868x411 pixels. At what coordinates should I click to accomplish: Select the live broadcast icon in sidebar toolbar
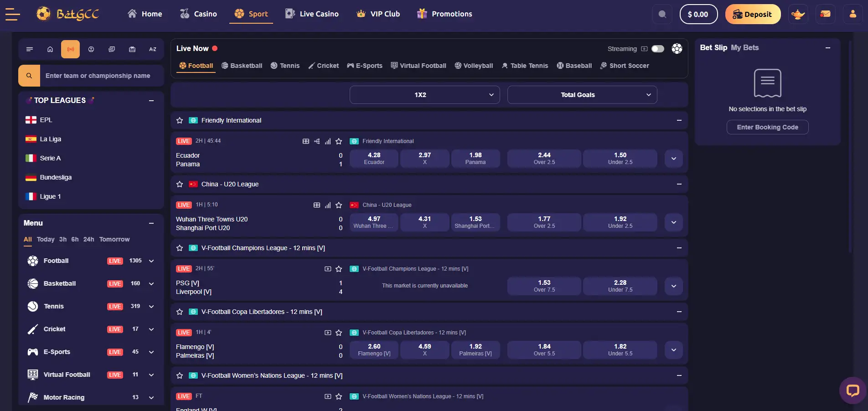click(71, 49)
